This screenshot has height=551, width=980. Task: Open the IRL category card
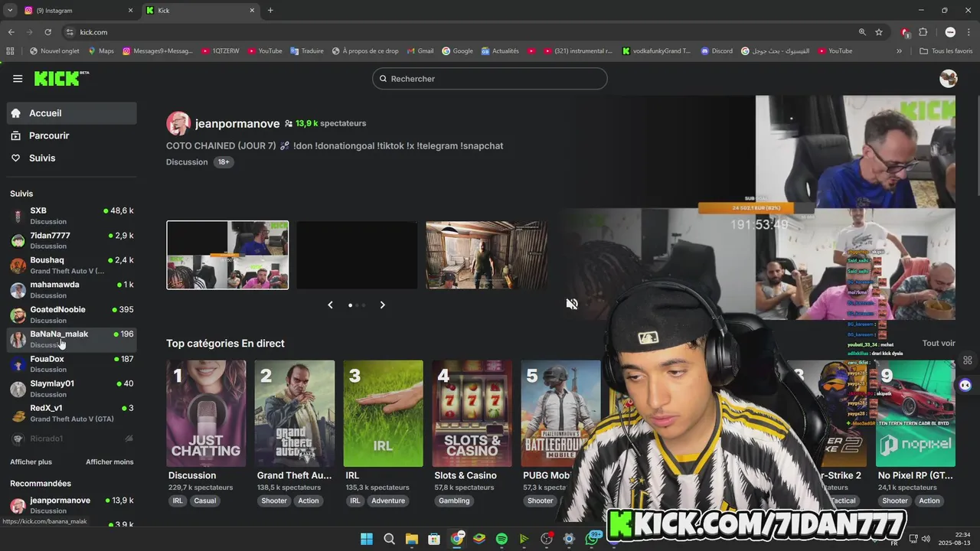coord(383,413)
